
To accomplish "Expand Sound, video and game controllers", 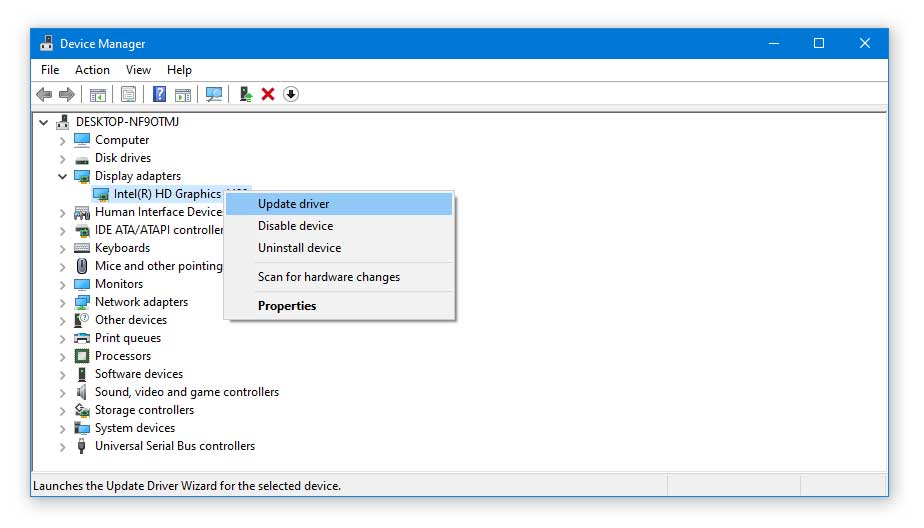I will coord(62,392).
